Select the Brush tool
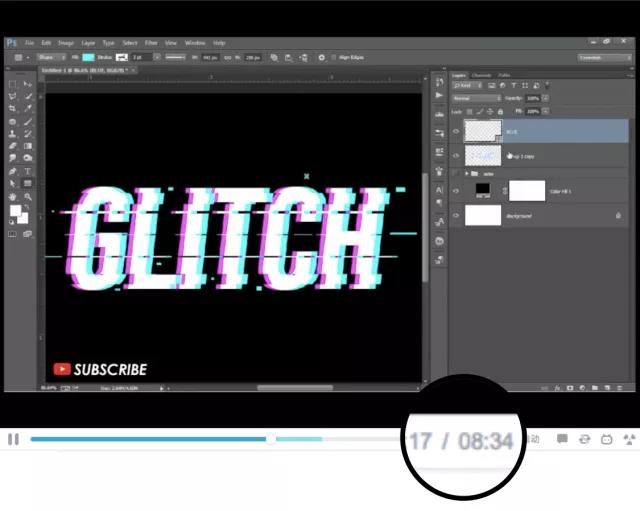The image size is (640, 511). coord(28,122)
